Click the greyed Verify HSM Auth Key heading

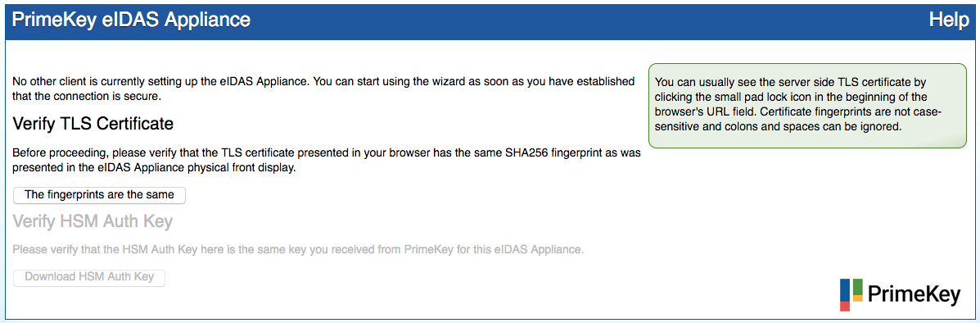point(93,221)
